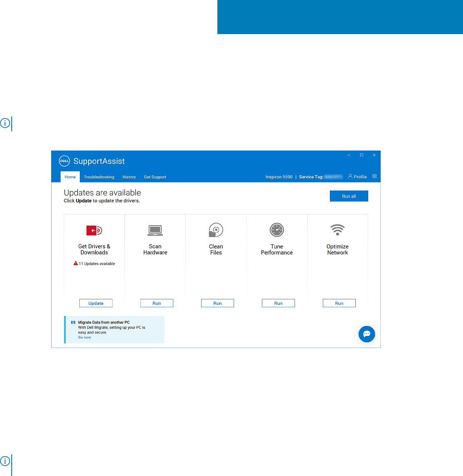The image size is (463, 476).
Task: Open the Troubleshooting tab
Action: point(99,177)
